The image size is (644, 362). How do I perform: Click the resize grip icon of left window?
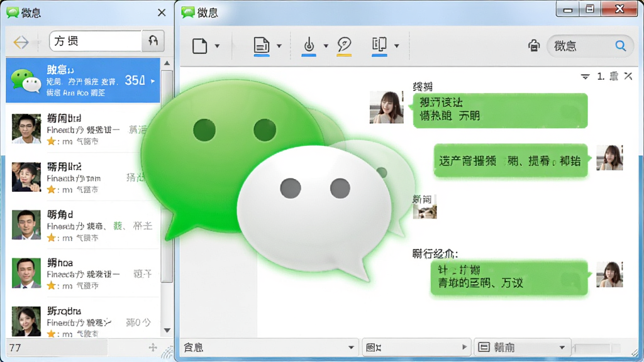tap(167, 353)
